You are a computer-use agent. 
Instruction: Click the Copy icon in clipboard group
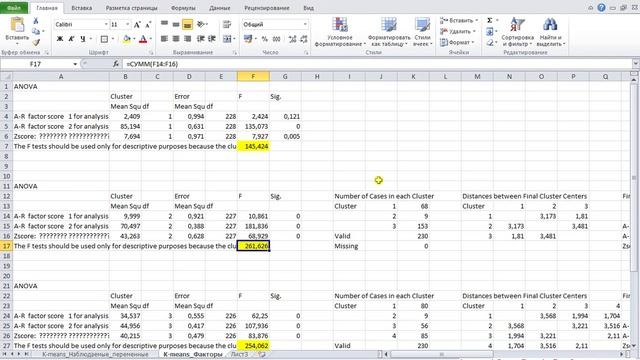coord(36,31)
